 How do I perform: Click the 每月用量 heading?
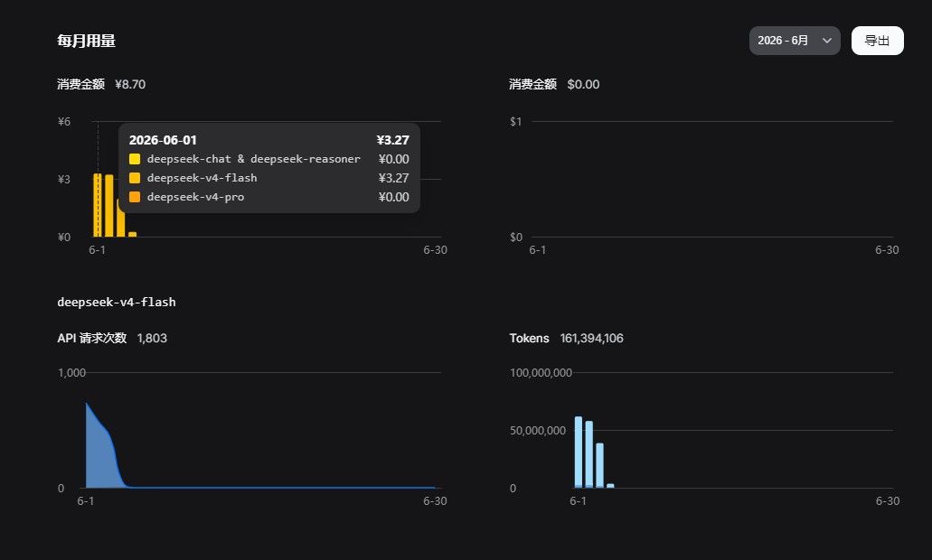[86, 41]
